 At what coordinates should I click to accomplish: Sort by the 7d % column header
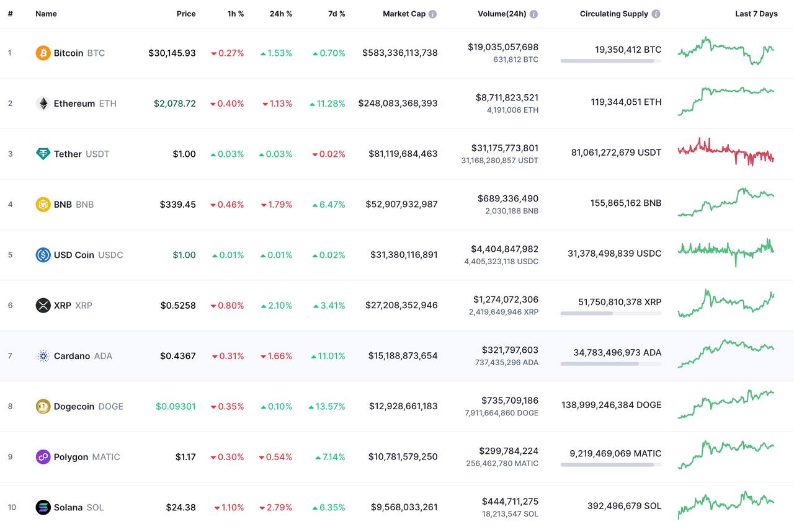pos(337,14)
